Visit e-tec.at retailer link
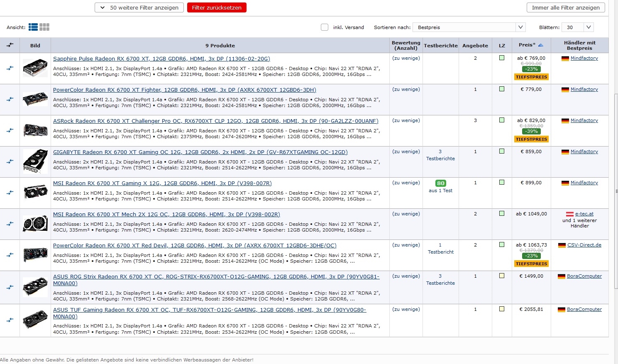This screenshot has height=364, width=618. coord(584,214)
